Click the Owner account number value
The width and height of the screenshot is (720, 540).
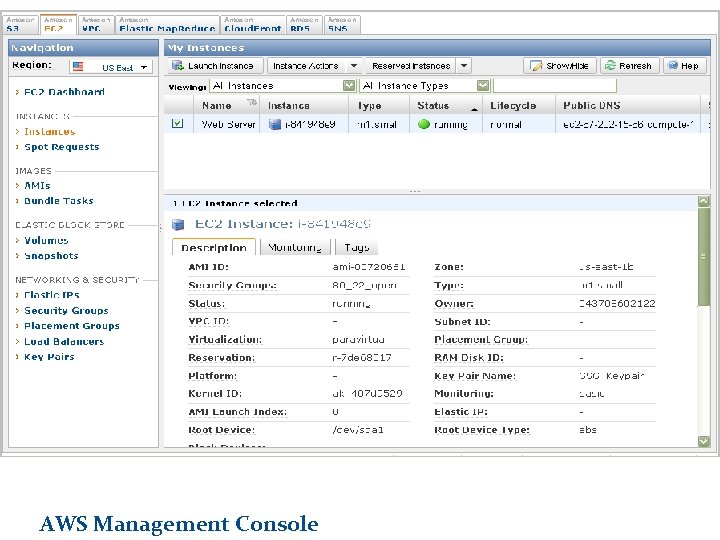click(617, 304)
